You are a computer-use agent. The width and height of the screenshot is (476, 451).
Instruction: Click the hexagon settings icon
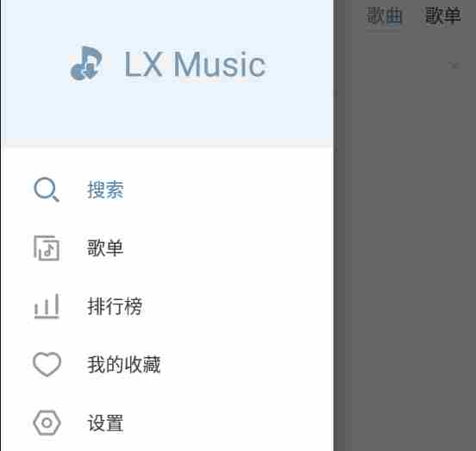pos(47,423)
